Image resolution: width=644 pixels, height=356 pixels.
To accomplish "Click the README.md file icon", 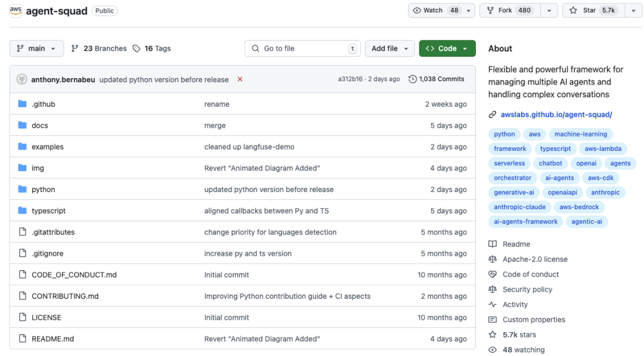I will coord(23,339).
